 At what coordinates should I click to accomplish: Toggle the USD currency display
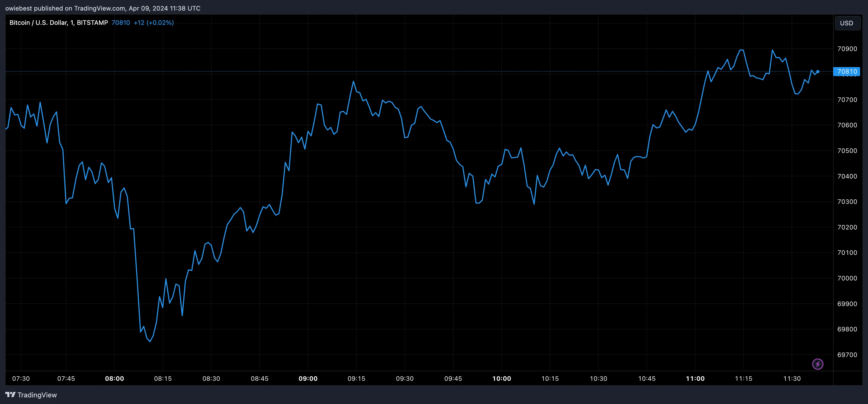847,23
